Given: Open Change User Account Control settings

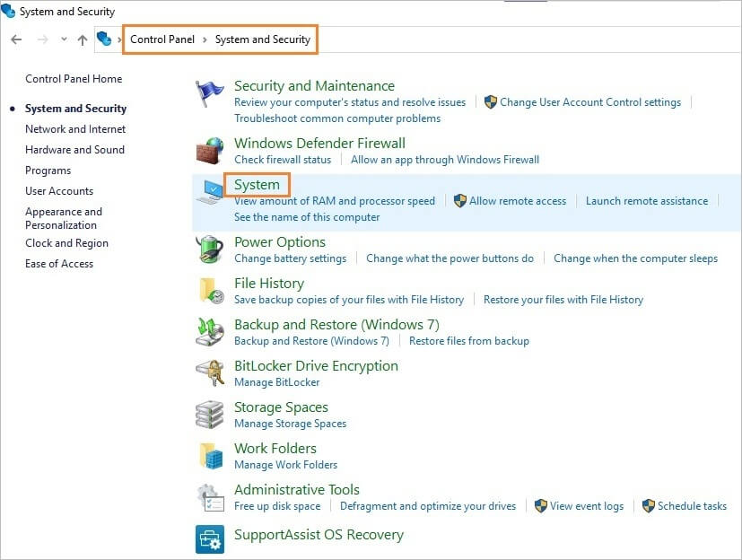Looking at the screenshot, I should coord(589,102).
